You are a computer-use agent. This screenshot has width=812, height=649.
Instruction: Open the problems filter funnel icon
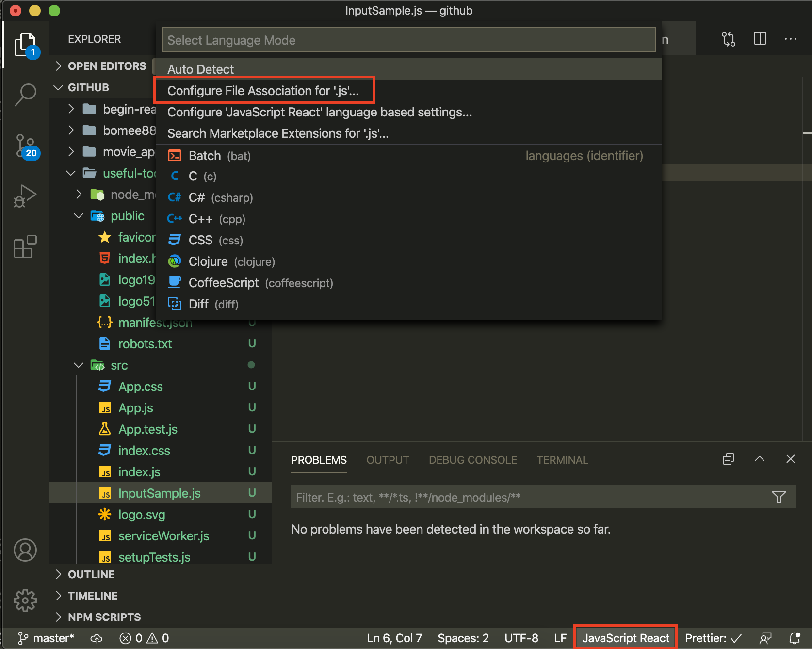click(779, 497)
